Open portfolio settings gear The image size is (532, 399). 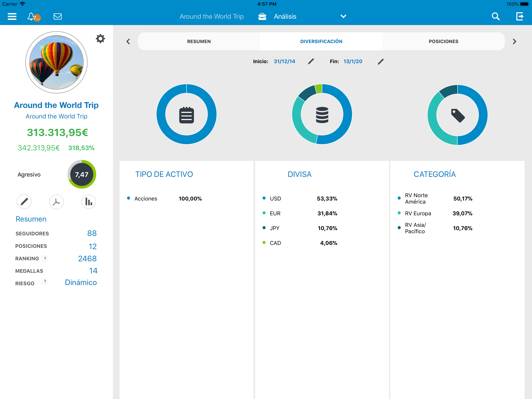(100, 39)
